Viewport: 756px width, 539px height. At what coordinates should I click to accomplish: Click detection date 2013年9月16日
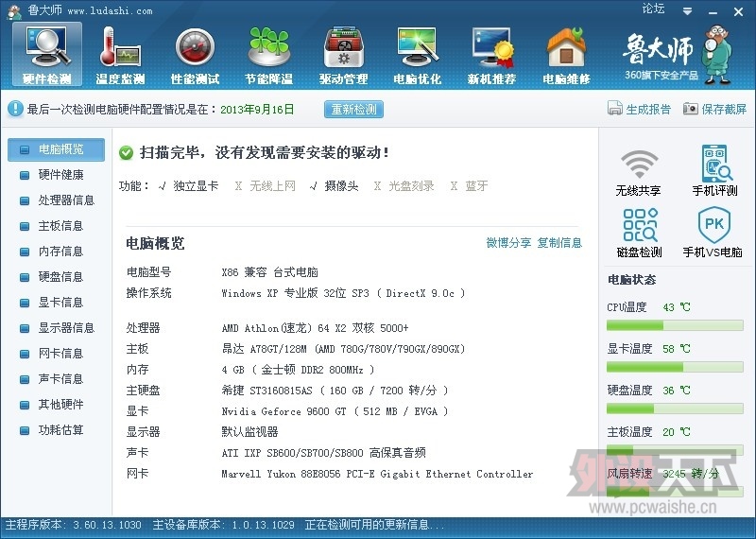click(257, 110)
